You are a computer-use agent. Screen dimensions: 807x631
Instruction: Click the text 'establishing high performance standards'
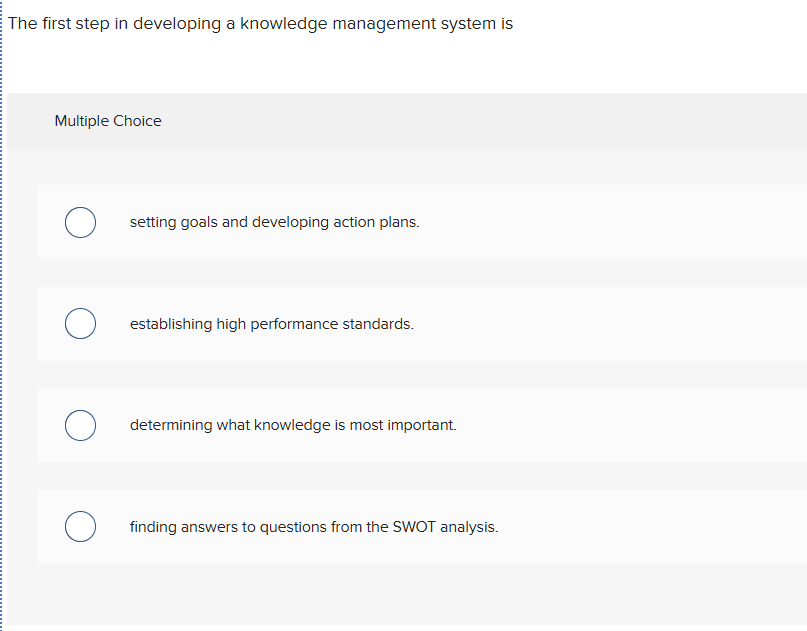pyautogui.click(x=270, y=323)
